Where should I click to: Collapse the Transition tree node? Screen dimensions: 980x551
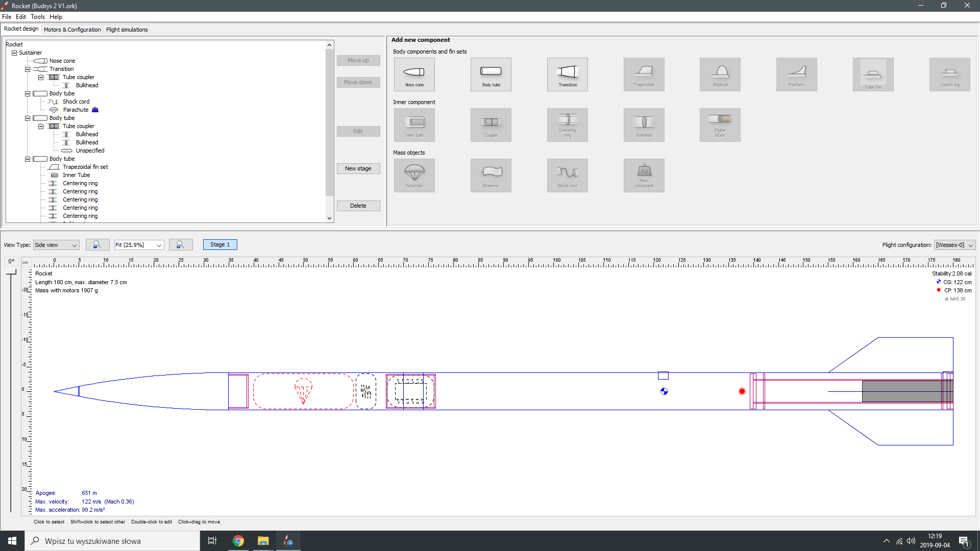[28, 69]
